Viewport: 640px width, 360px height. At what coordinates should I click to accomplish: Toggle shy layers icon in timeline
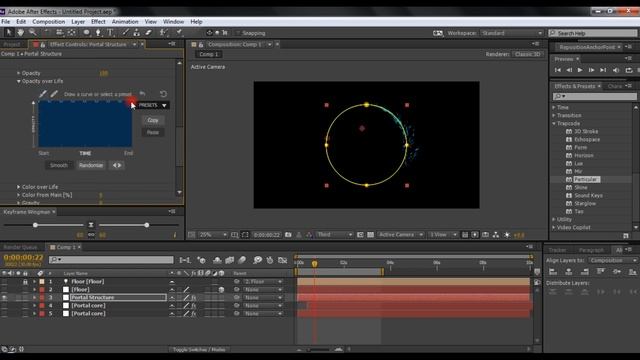pos(218,260)
